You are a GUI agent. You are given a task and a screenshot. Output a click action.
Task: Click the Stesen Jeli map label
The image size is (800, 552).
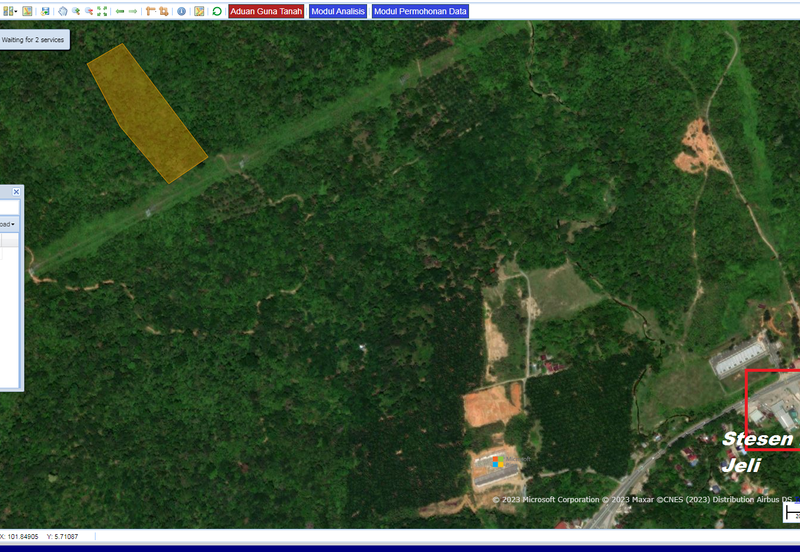(757, 452)
